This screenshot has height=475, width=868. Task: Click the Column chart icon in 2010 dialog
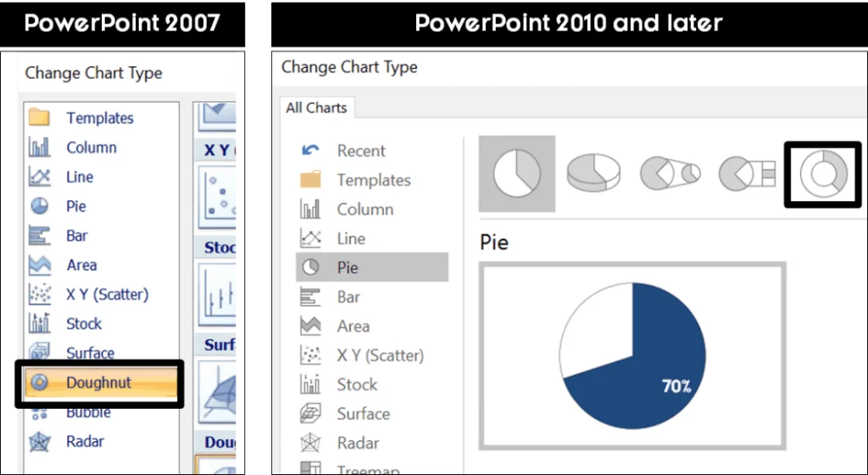pyautogui.click(x=310, y=209)
